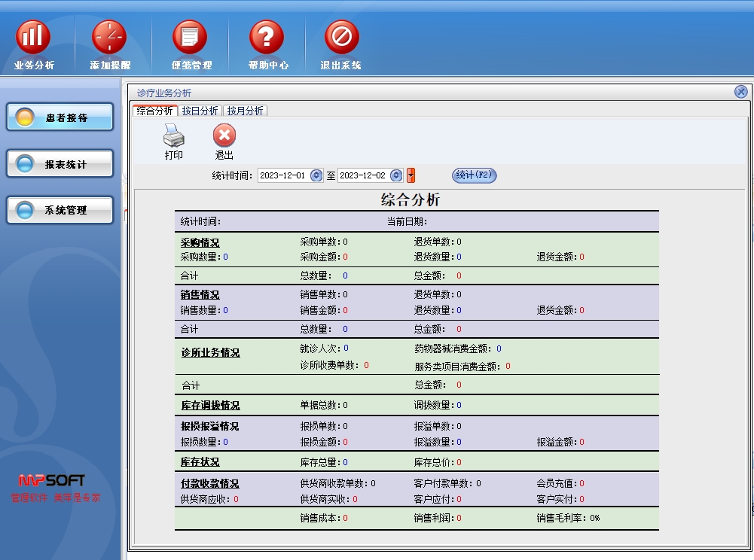The image size is (754, 560).
Task: Click the 添加提醒 clock icon
Action: pos(109,38)
